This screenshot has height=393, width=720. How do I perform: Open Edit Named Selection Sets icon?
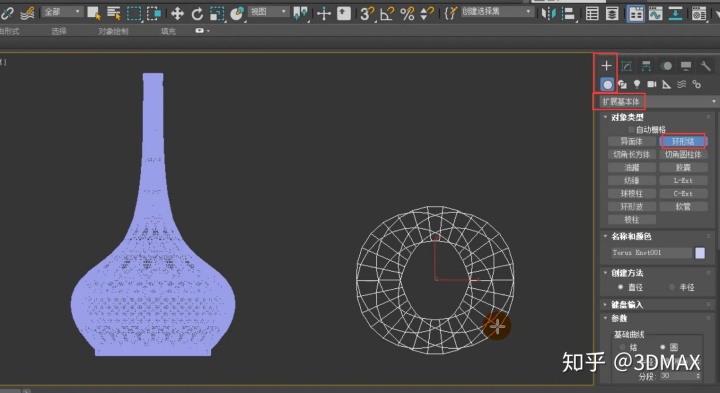click(x=451, y=13)
